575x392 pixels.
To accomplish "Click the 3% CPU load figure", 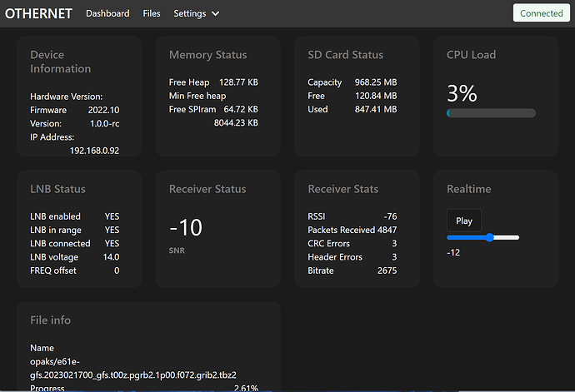I will [x=462, y=93].
